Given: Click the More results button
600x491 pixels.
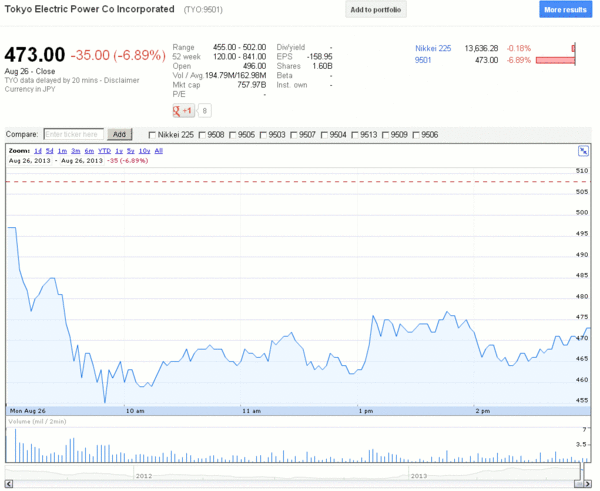Looking at the screenshot, I should point(565,10).
